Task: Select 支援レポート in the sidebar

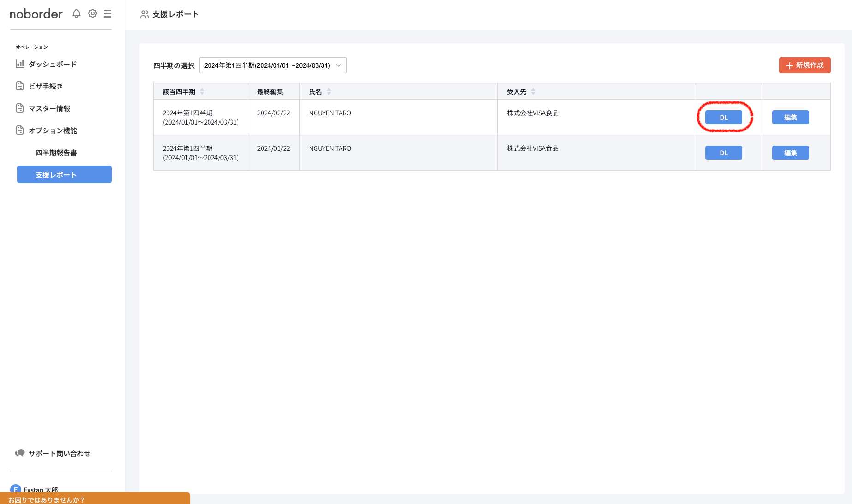Action: pyautogui.click(x=64, y=174)
